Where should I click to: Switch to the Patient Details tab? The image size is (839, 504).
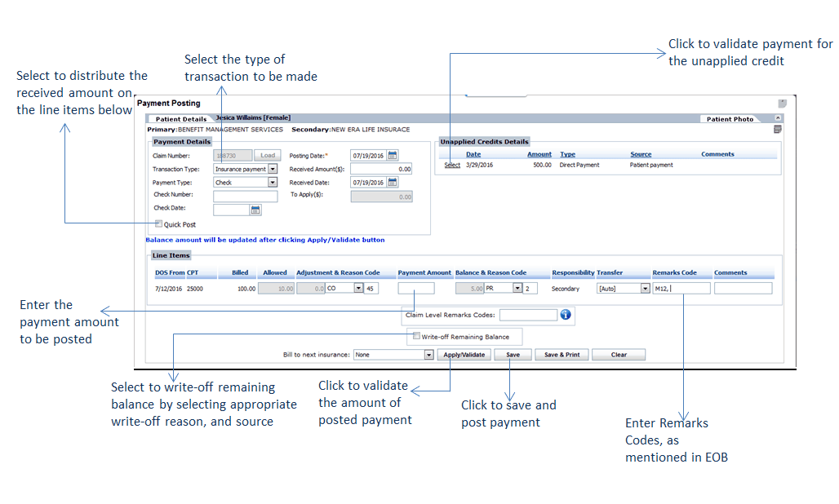pyautogui.click(x=181, y=119)
